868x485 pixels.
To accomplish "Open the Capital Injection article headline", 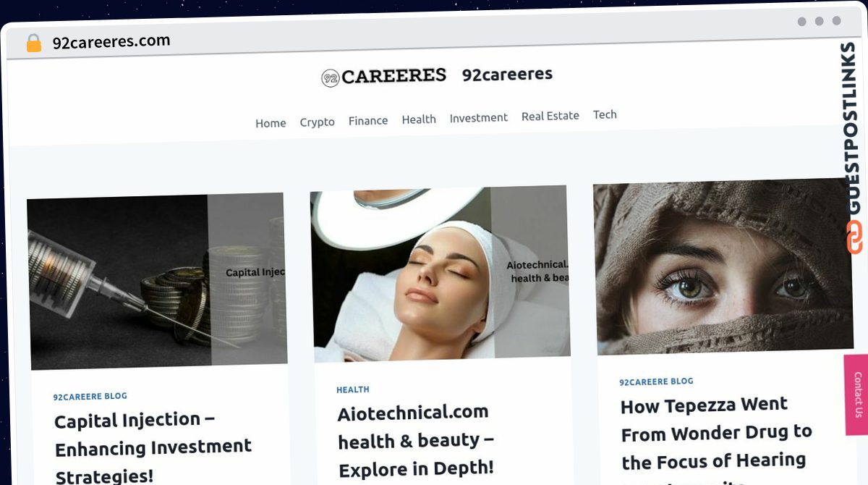I will click(x=153, y=448).
